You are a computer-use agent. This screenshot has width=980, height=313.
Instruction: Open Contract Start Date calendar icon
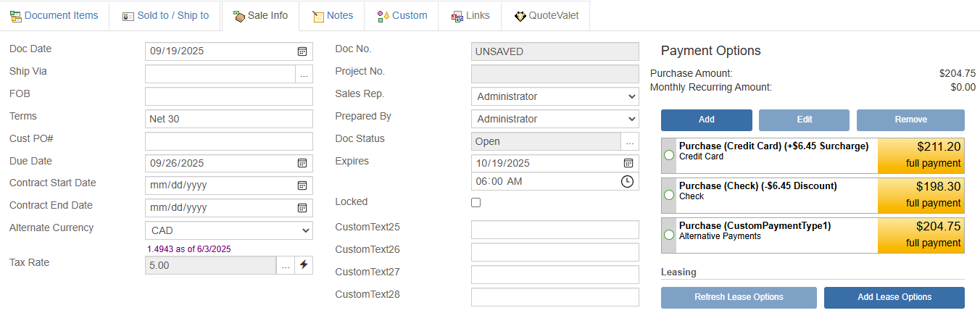click(x=302, y=185)
